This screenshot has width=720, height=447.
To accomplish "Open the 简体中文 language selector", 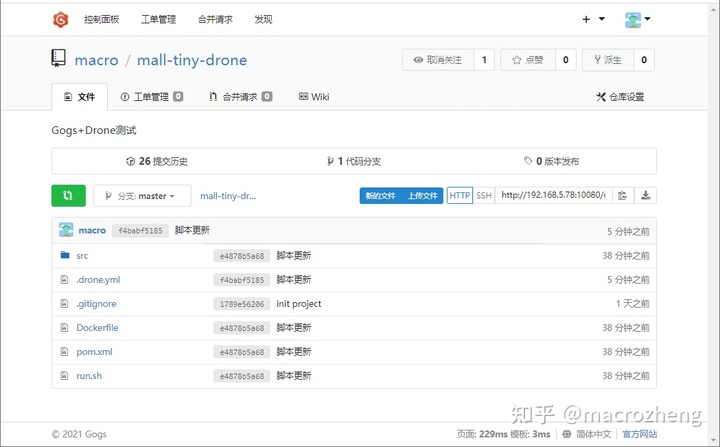I will [x=587, y=434].
